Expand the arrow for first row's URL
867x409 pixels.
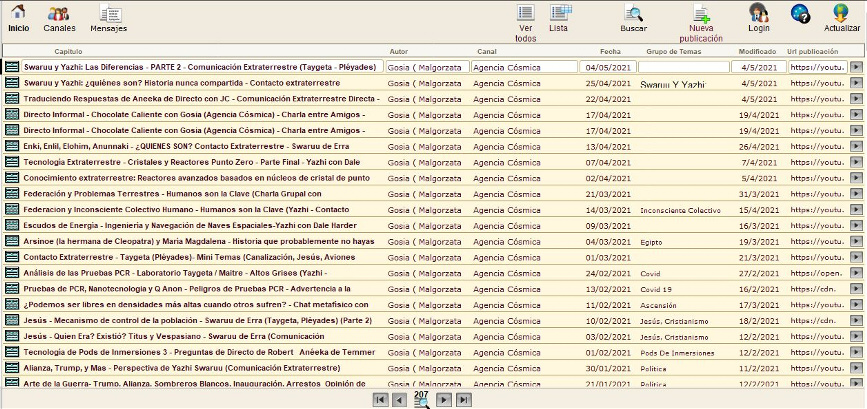856,67
